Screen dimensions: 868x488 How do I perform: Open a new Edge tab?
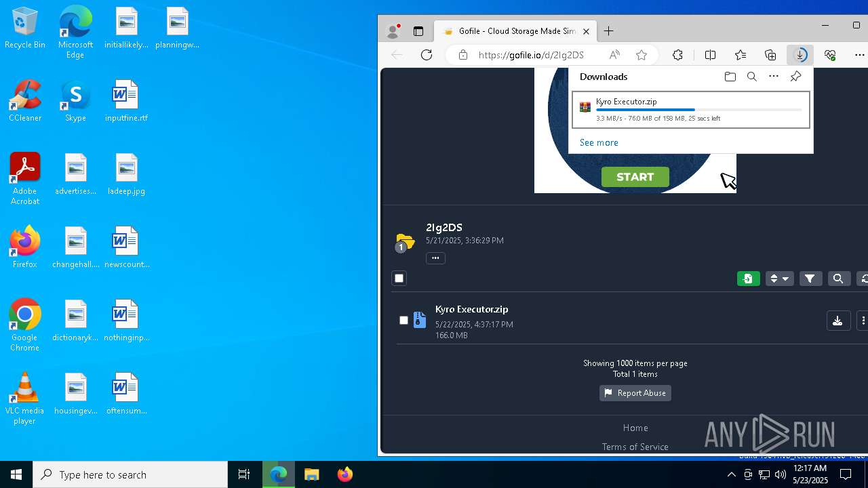[609, 31]
